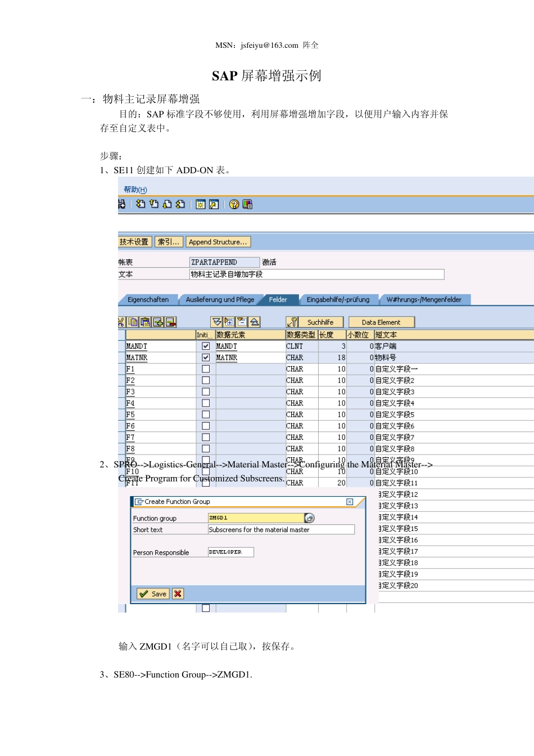Close the Create Function Group dialog
Image resolution: width=534 pixels, height=756 pixels.
coord(350,502)
